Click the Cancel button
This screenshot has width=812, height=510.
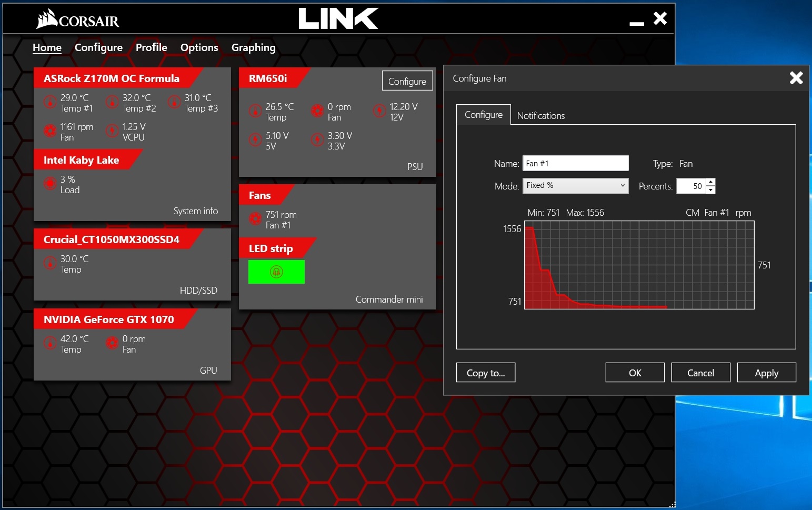click(x=700, y=373)
